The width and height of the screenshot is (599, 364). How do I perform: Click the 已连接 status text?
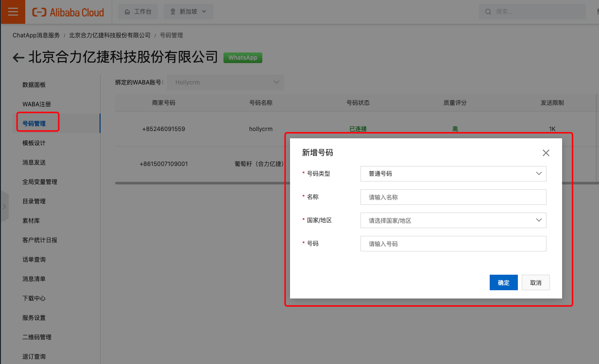pos(358,129)
